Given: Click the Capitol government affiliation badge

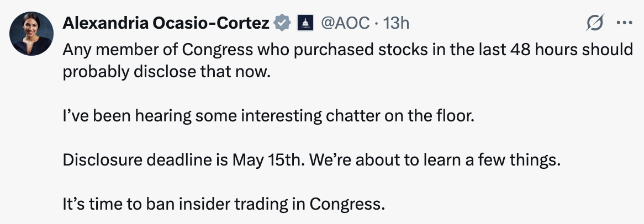Looking at the screenshot, I should pyautogui.click(x=305, y=23).
